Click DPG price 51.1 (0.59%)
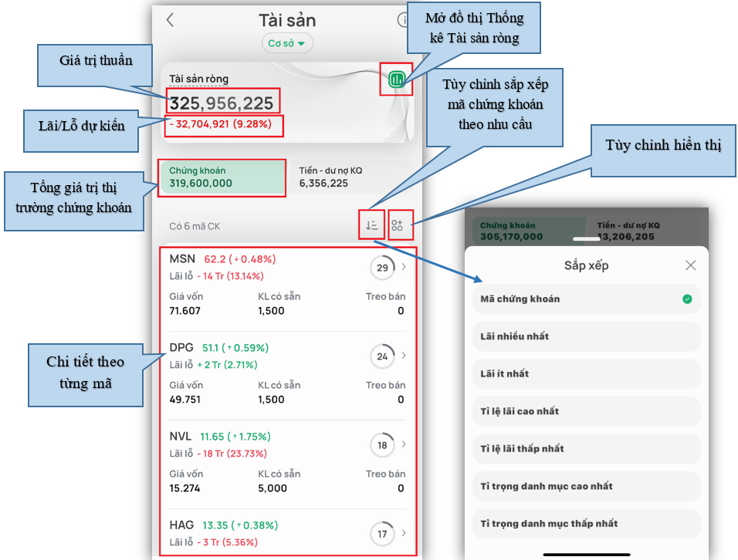The width and height of the screenshot is (738, 560). pos(235,348)
